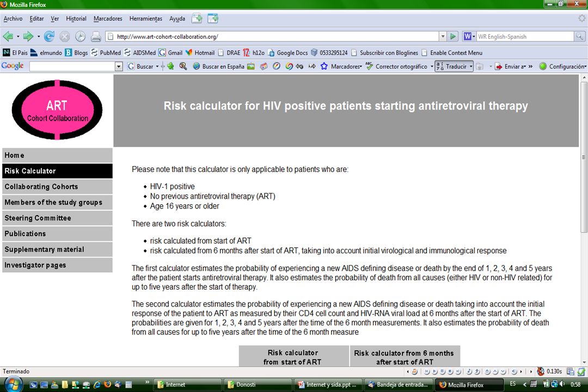This screenshot has width=588, height=392.
Task: Open Risk calculator from start of ART
Action: click(293, 357)
